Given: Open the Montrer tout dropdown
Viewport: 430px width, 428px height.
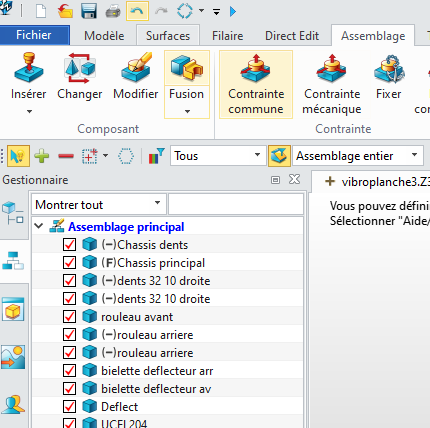Looking at the screenshot, I should [x=99, y=204].
